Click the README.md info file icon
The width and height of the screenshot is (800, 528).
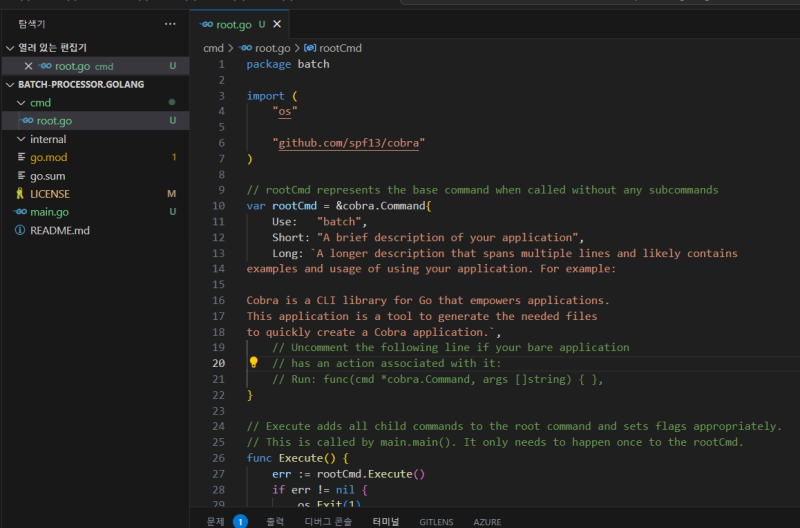(20, 230)
